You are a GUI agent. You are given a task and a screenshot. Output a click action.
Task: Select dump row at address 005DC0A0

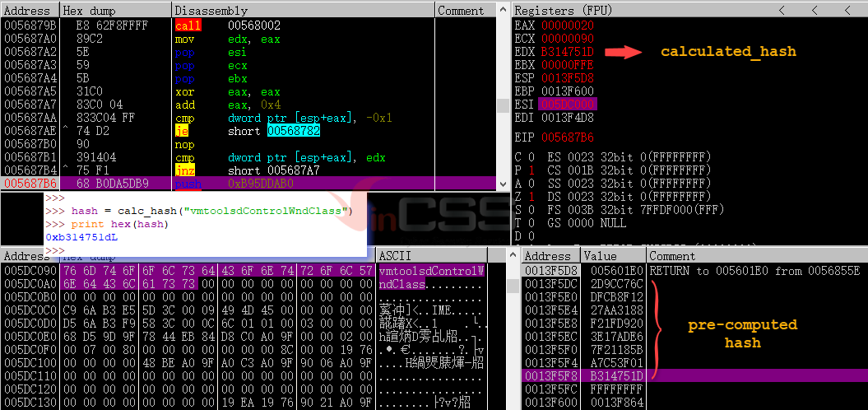click(x=244, y=284)
